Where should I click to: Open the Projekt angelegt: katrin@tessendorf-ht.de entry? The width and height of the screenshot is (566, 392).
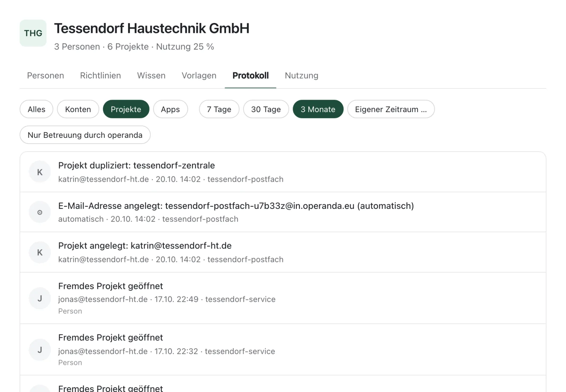click(x=283, y=252)
